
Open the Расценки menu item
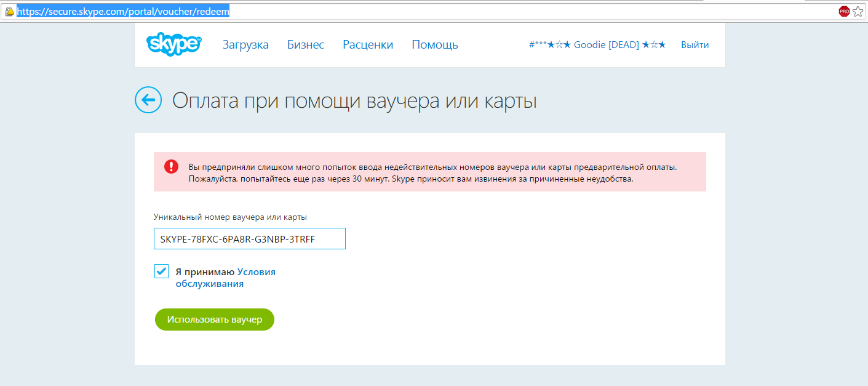pos(368,44)
